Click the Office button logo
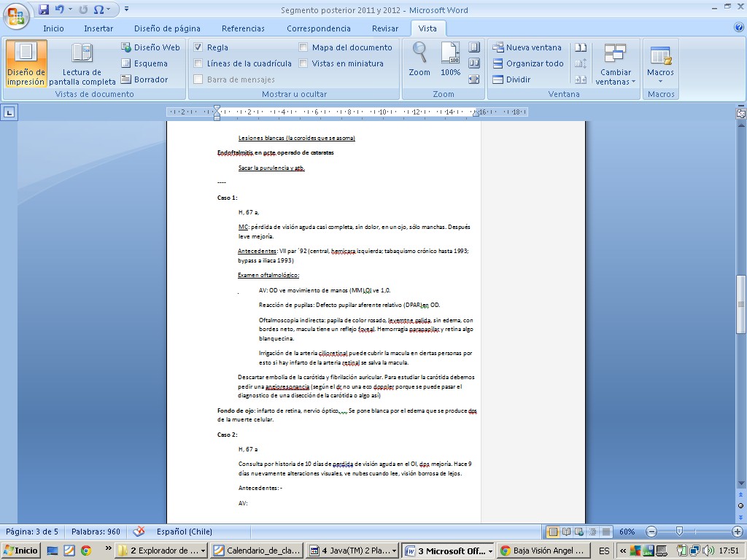747x560 pixels. [15, 16]
